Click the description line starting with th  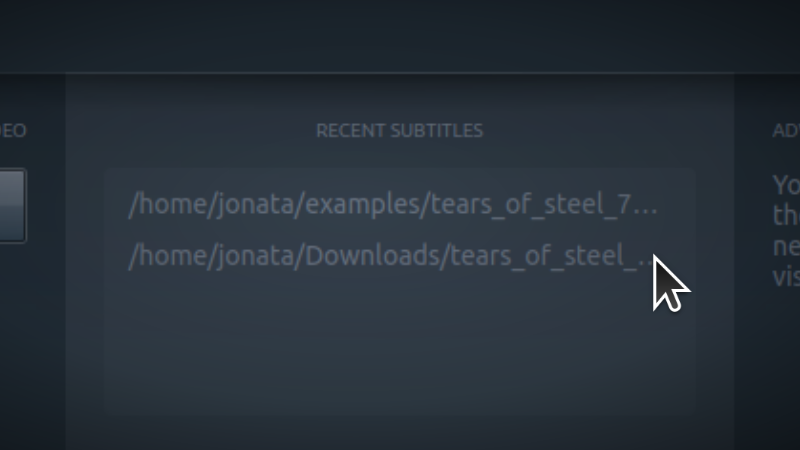tap(786, 215)
